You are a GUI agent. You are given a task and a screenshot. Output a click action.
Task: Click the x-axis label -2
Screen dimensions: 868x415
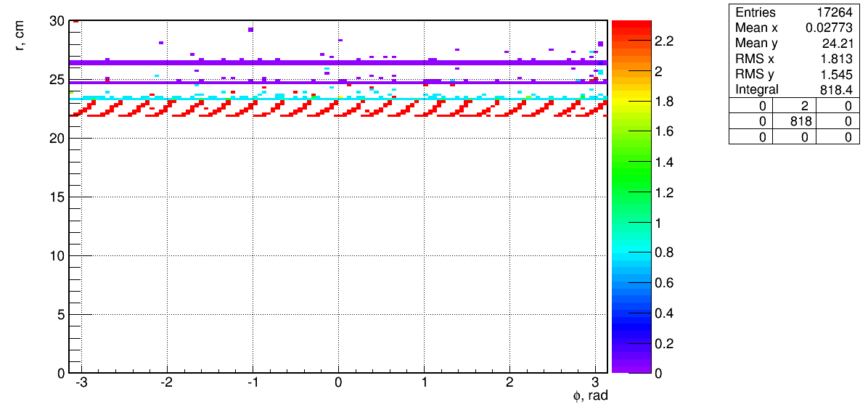coord(165,382)
